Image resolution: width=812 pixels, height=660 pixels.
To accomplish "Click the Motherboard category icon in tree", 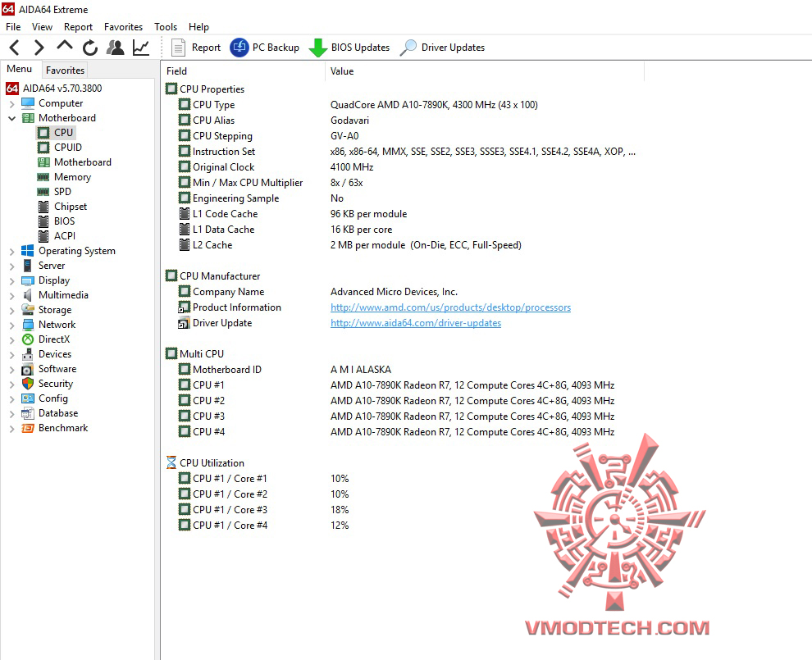I will pyautogui.click(x=28, y=118).
